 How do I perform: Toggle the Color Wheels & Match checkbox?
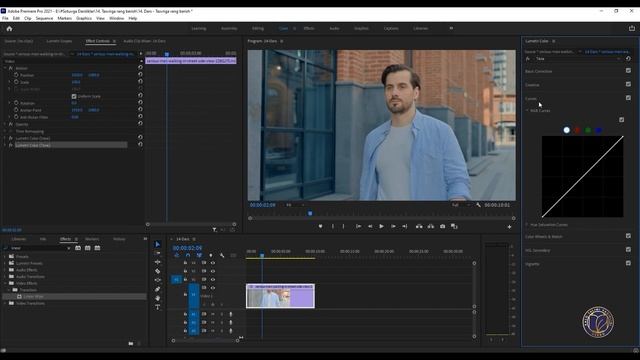click(x=628, y=236)
